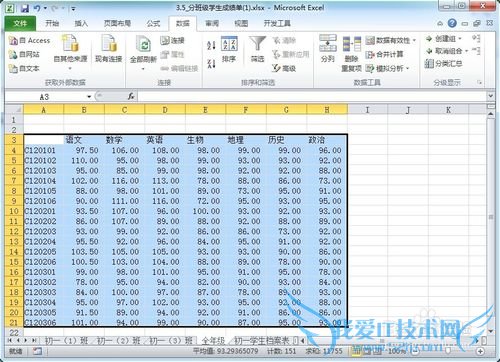Select row 10 header
The height and width of the screenshot is (362, 500).
click(x=14, y=211)
